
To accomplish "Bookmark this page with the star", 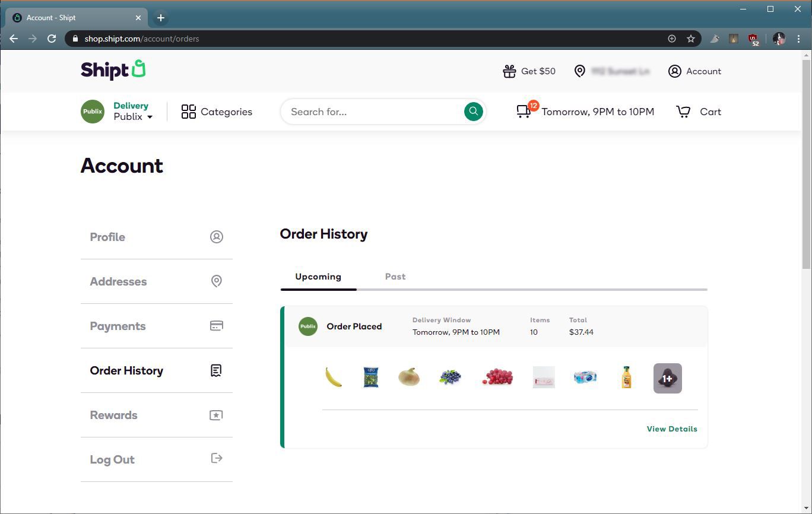I will pyautogui.click(x=691, y=39).
